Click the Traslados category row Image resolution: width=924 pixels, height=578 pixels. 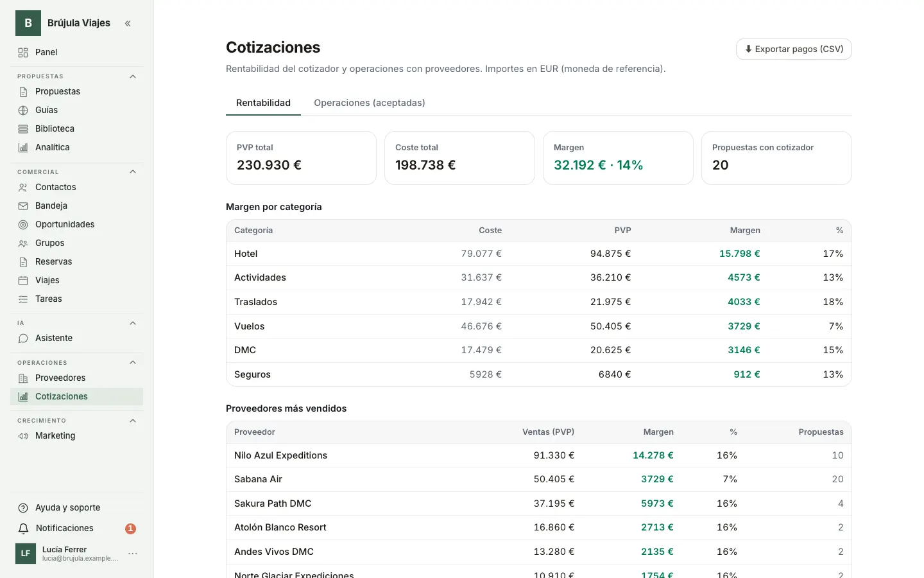[539, 302]
